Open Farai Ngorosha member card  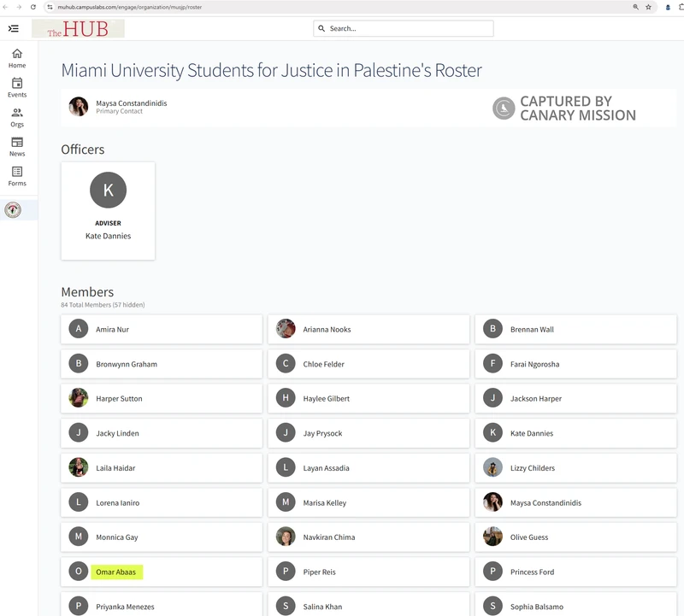(x=575, y=364)
